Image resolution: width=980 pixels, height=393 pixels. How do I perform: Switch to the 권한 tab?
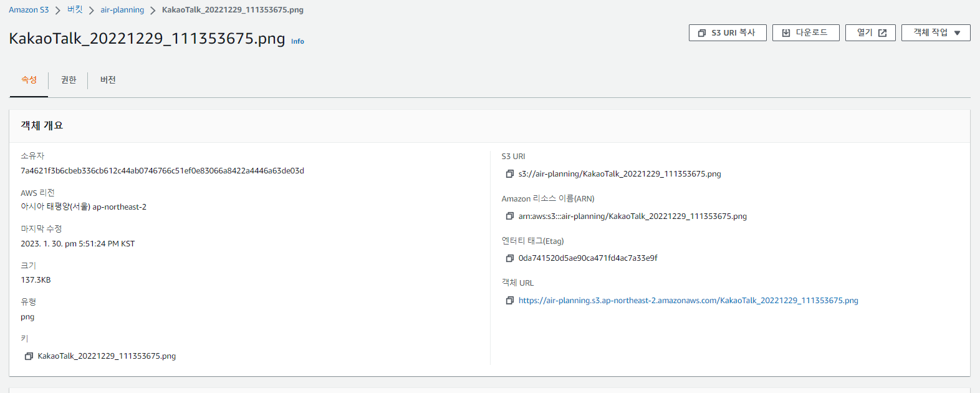pos(69,80)
